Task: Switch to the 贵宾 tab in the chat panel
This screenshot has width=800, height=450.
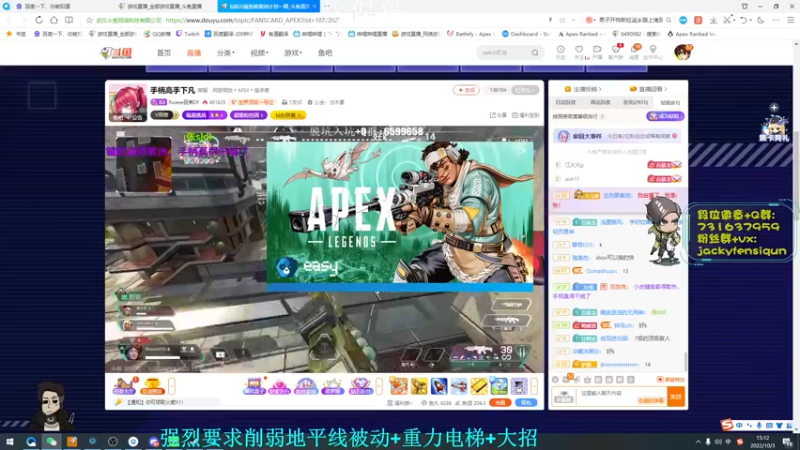Action: 635,103
